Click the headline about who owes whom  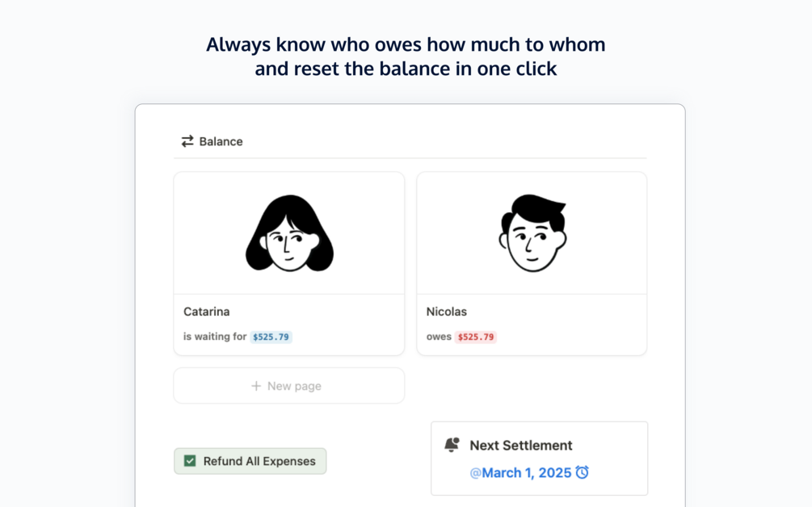(406, 56)
